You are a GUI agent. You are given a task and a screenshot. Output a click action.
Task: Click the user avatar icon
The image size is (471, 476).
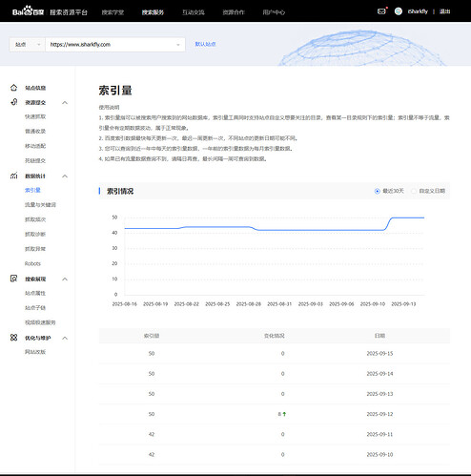click(399, 11)
